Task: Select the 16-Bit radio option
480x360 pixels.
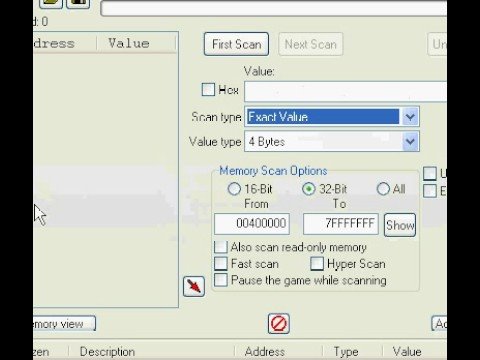Action: (234, 189)
